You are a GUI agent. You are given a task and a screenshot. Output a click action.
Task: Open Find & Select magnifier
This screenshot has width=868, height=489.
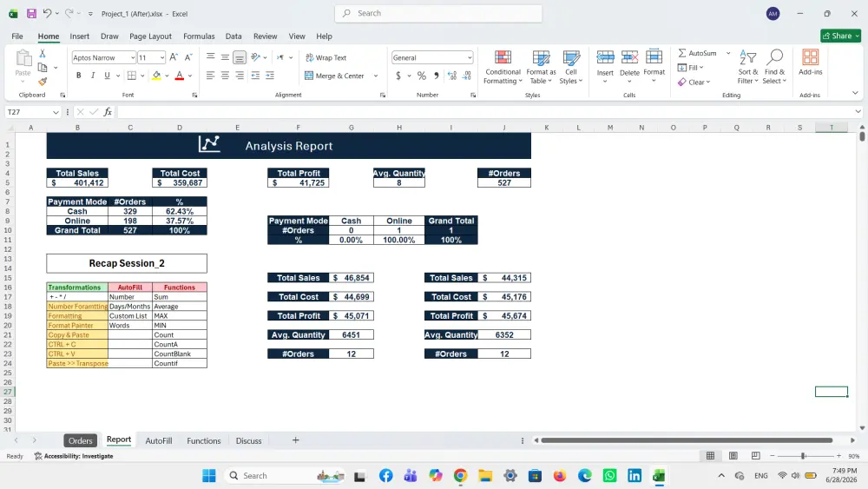tap(774, 68)
